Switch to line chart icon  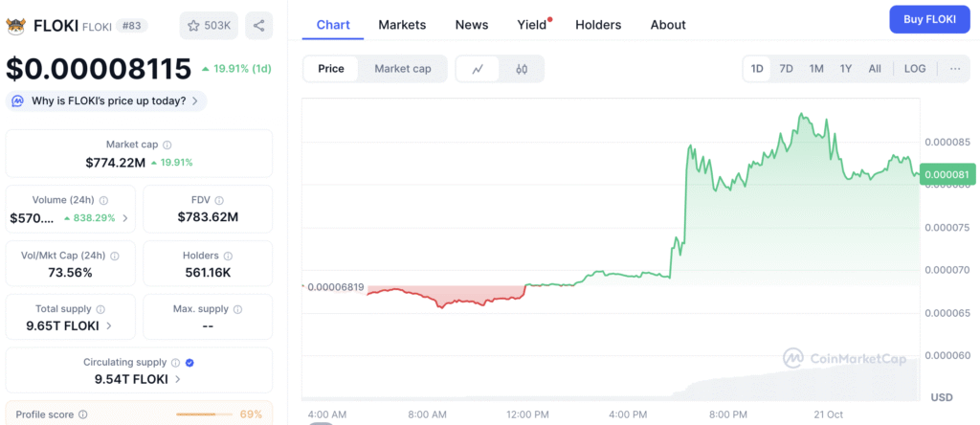(478, 69)
